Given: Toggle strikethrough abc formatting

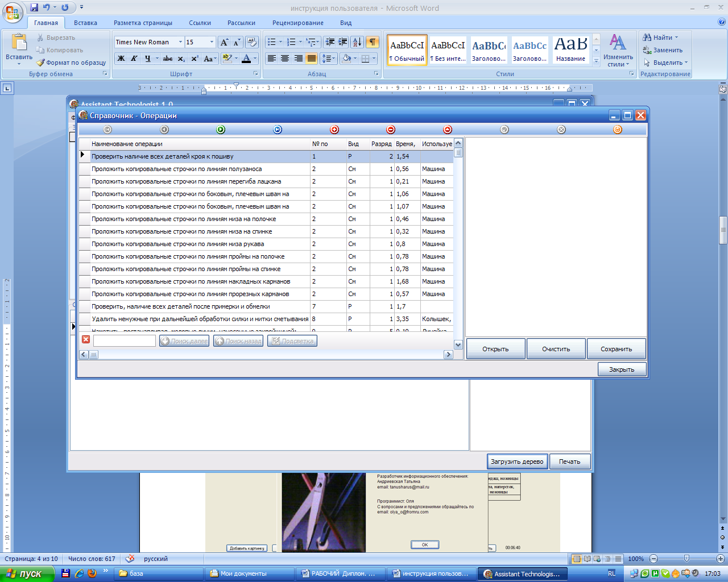Looking at the screenshot, I should click(168, 59).
